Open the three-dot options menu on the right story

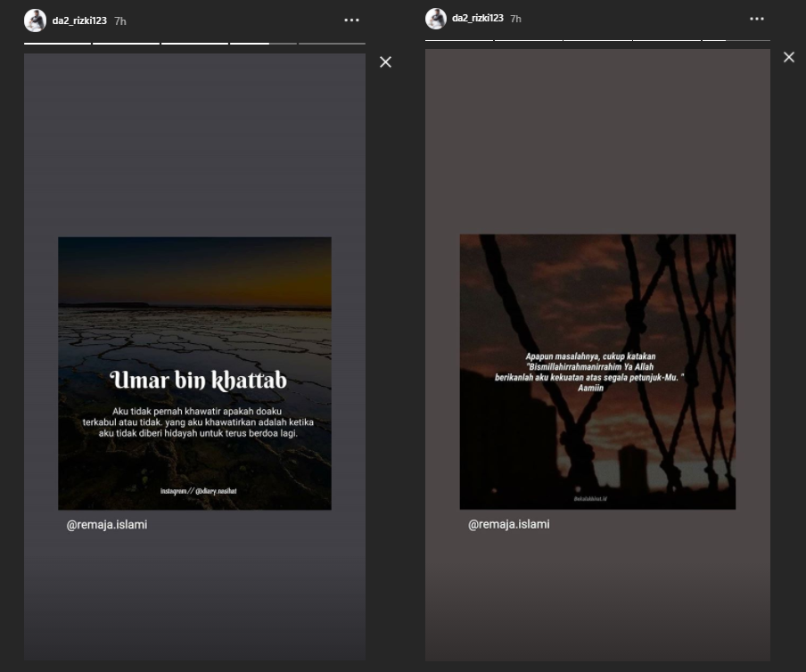coord(756,19)
